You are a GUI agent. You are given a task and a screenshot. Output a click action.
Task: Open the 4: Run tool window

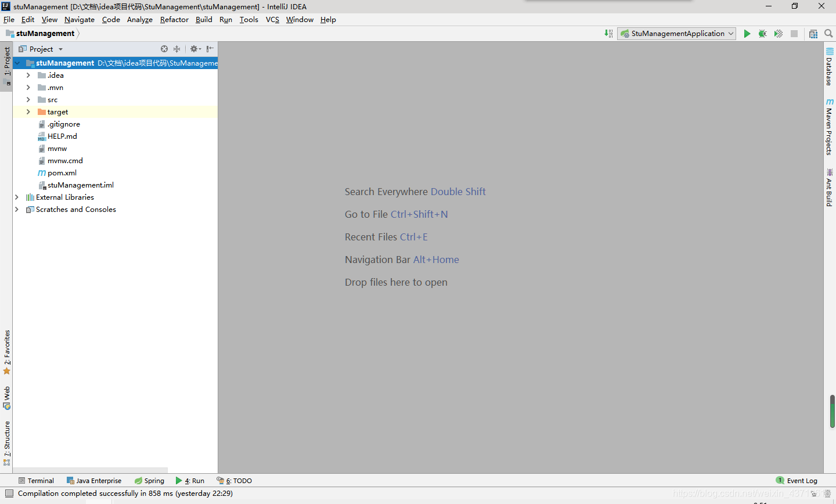pos(190,481)
